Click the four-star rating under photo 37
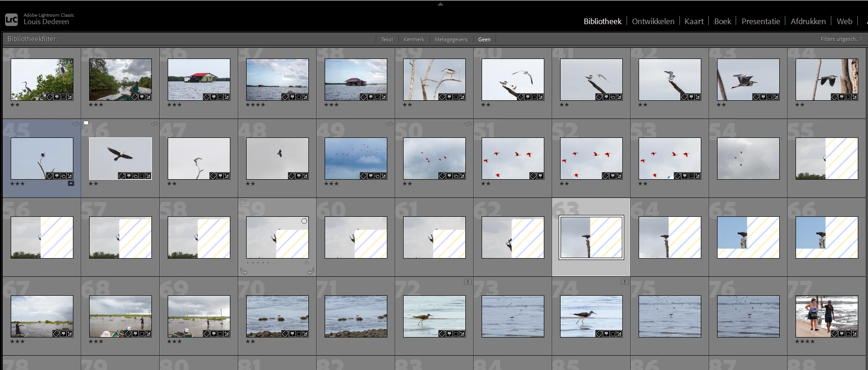The height and width of the screenshot is (370, 868). pyautogui.click(x=255, y=105)
